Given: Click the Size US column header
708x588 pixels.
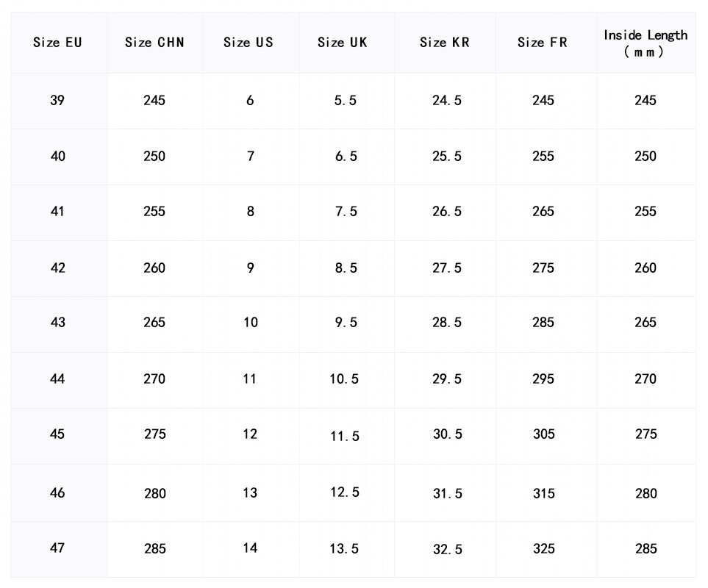Looking at the screenshot, I should (248, 43).
